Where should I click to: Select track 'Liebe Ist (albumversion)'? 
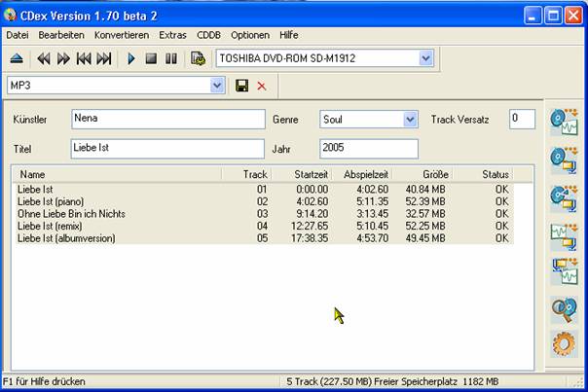coord(263,238)
